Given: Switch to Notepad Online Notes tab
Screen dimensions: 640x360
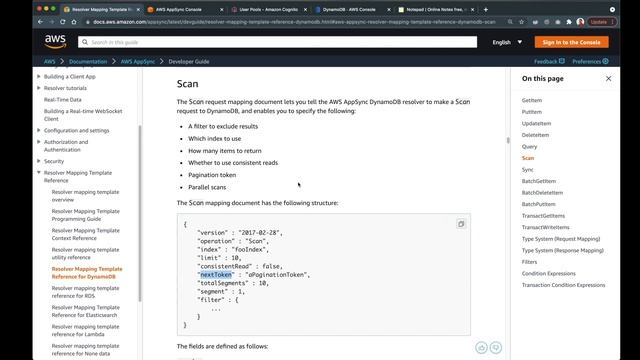Looking at the screenshot, I should coord(435,9).
